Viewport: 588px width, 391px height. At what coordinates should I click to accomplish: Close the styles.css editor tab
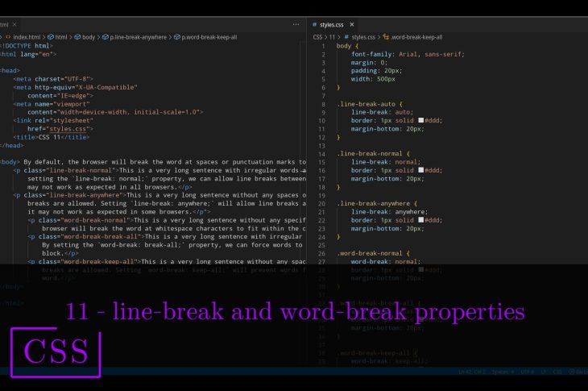[351, 25]
